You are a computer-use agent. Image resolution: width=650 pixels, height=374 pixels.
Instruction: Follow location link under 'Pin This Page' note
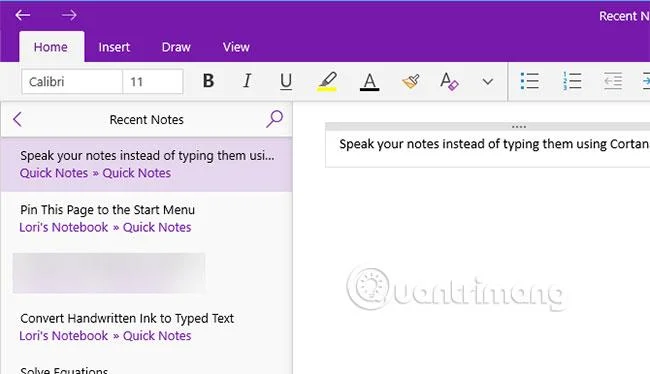pos(105,228)
